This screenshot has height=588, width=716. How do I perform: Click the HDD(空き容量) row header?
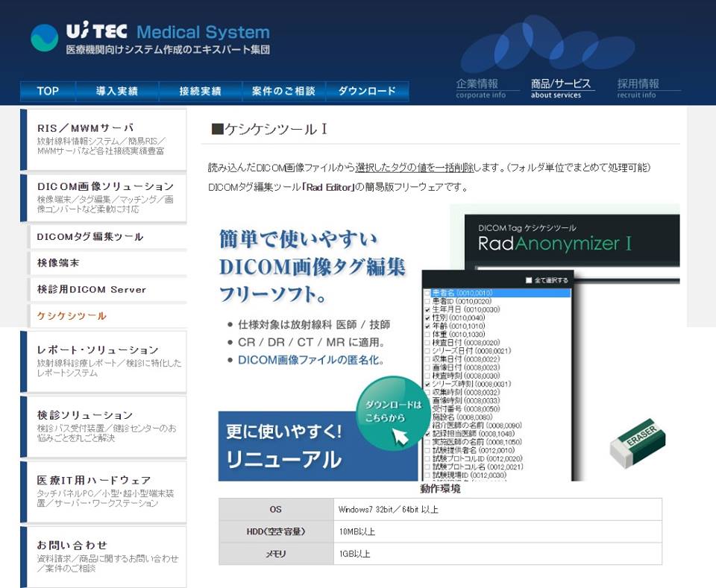click(276, 531)
